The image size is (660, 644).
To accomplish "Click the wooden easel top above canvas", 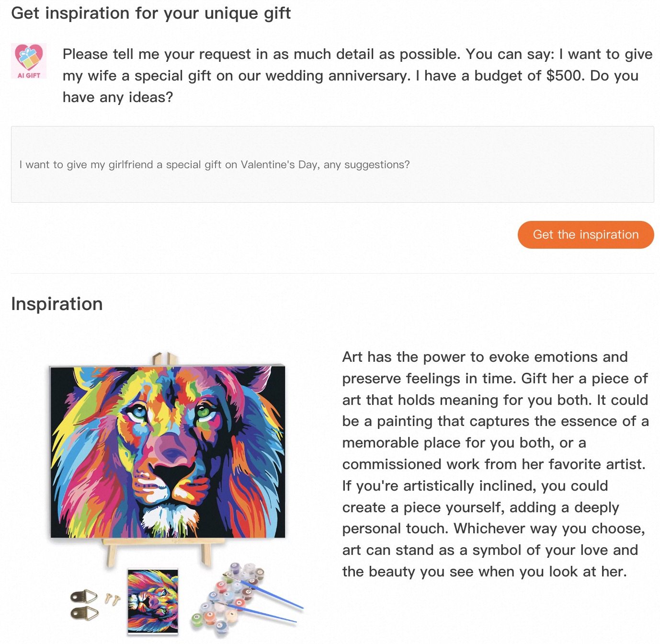I will pyautogui.click(x=164, y=358).
